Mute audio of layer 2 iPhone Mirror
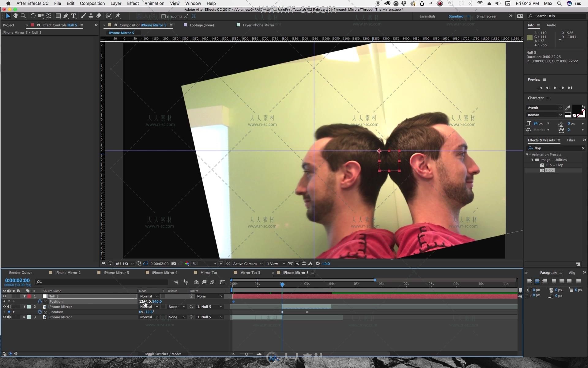588x368 pixels. point(9,307)
